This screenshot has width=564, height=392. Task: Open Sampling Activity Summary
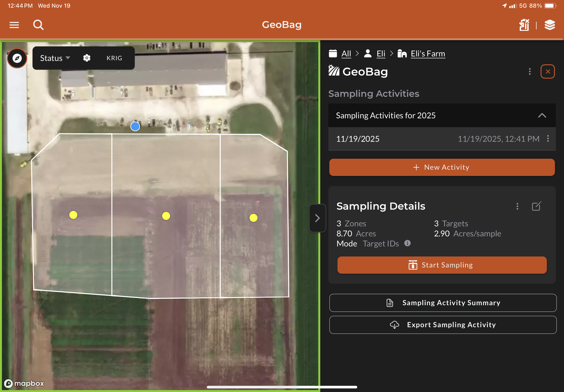(443, 303)
